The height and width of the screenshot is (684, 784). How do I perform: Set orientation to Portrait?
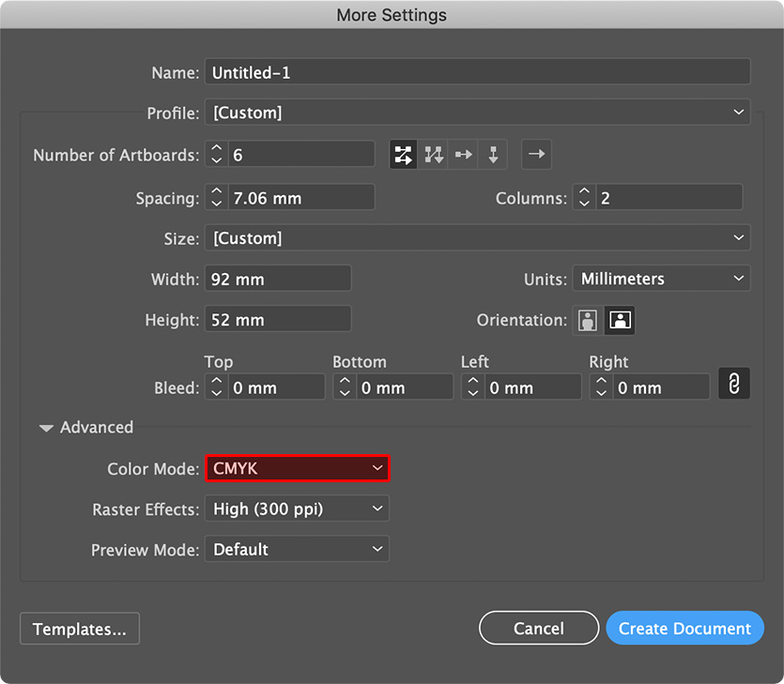(x=589, y=320)
